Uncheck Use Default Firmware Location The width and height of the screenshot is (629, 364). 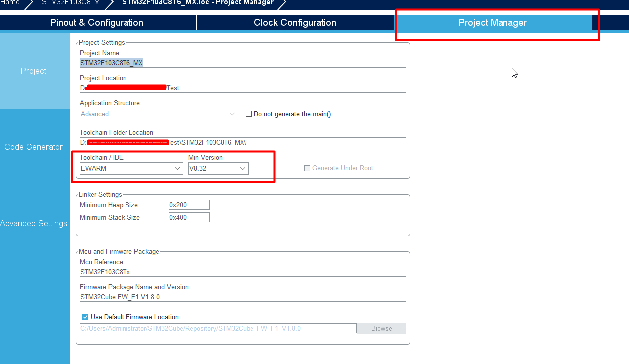point(85,317)
